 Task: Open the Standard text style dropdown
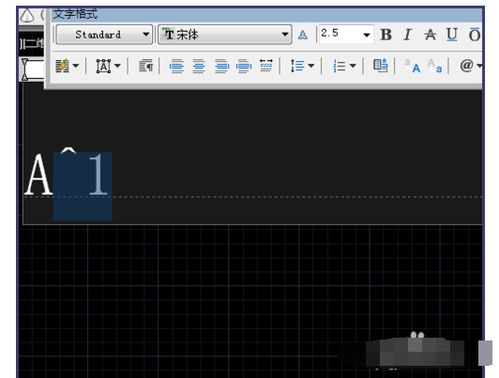(104, 34)
